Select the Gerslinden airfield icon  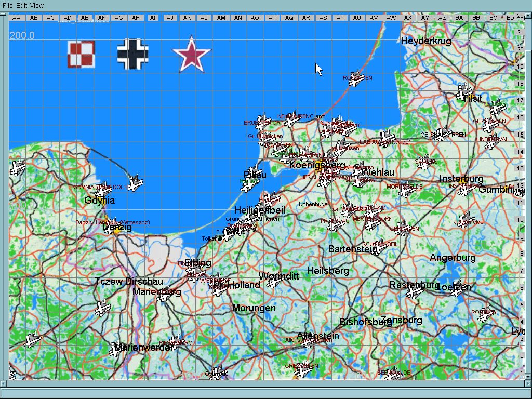pos(490,125)
